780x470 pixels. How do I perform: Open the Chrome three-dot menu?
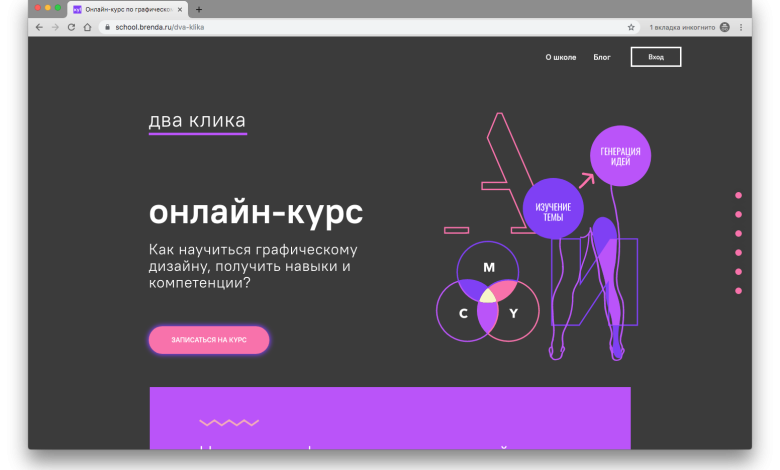(x=742, y=27)
